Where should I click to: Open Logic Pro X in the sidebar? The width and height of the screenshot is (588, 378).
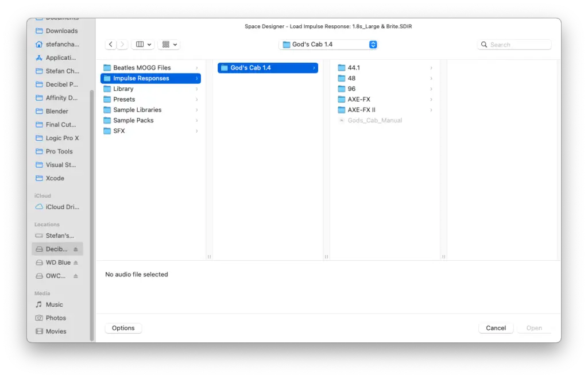click(x=57, y=138)
